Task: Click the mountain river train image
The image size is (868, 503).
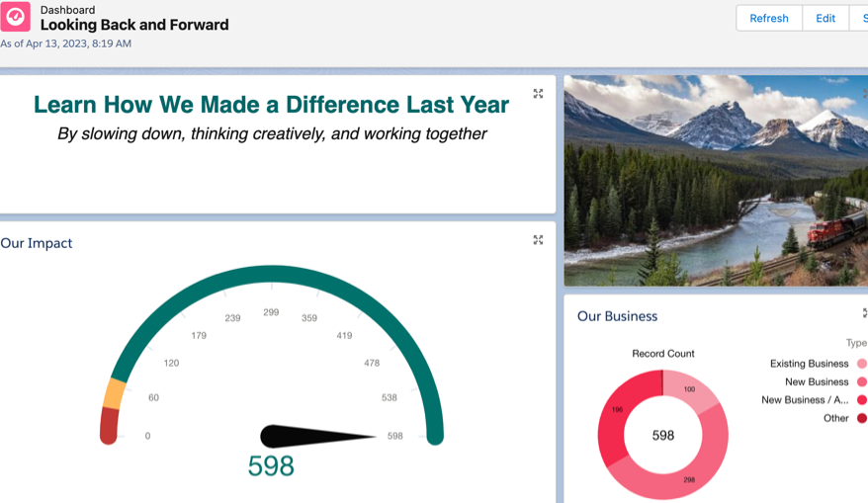Action: (x=716, y=181)
